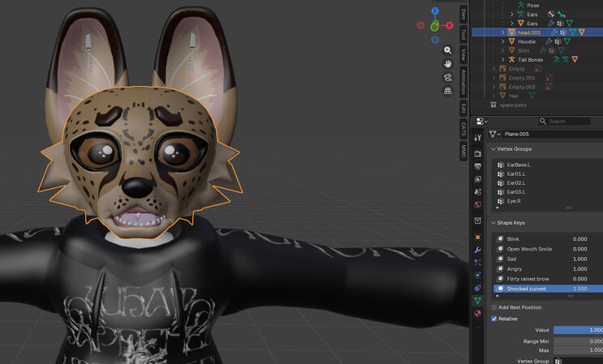Click the green Y axis on gizmo
Viewport: 603px width, 364px height.
[x=434, y=27]
